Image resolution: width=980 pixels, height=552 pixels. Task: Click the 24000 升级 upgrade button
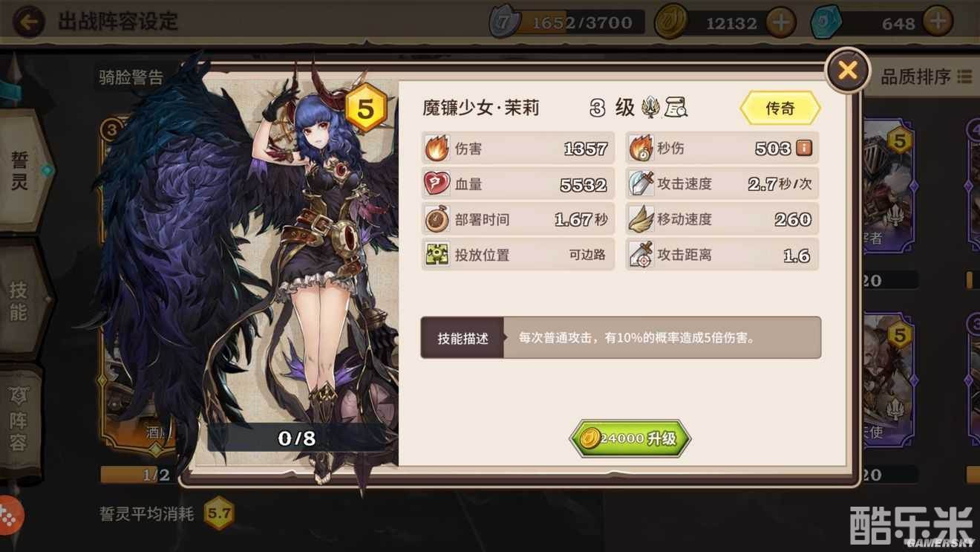click(x=630, y=438)
